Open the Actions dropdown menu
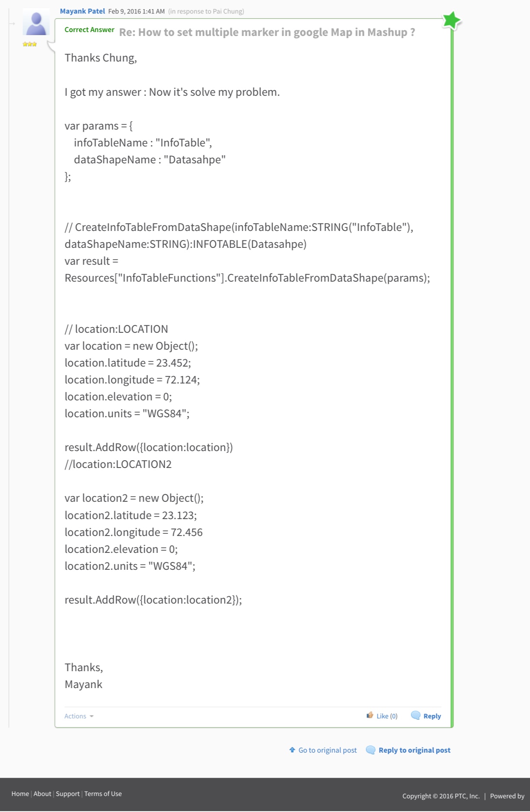Viewport: 530px width, 812px height. (x=79, y=716)
